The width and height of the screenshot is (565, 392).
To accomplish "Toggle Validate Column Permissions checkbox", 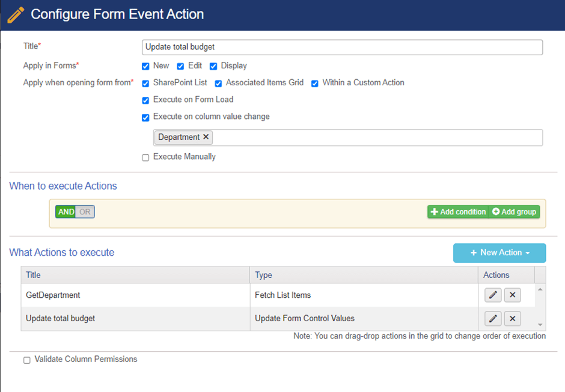I will tap(27, 360).
